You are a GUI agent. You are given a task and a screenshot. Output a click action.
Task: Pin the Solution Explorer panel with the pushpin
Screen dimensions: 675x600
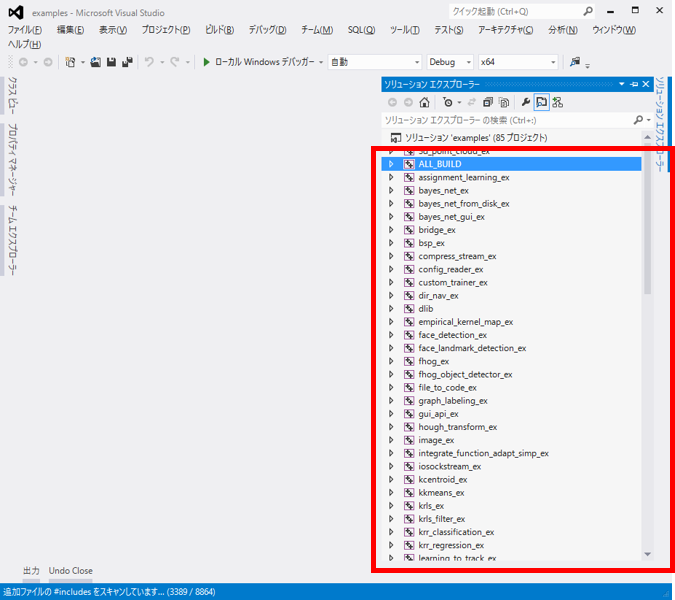634,84
